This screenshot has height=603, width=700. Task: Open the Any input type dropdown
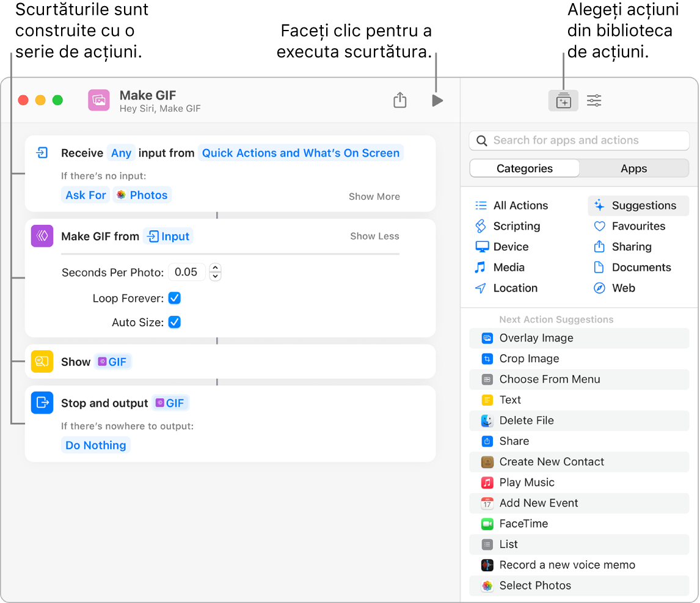(x=121, y=153)
